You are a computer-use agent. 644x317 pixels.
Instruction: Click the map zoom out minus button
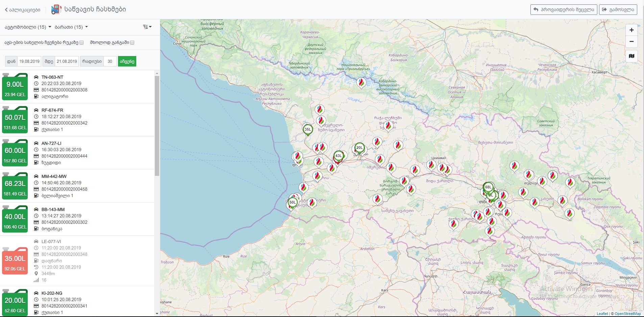point(631,42)
